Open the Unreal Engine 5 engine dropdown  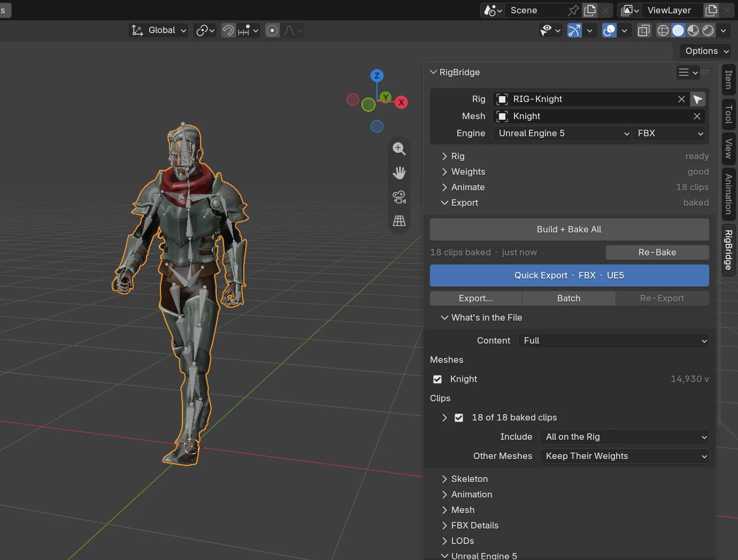click(x=563, y=134)
